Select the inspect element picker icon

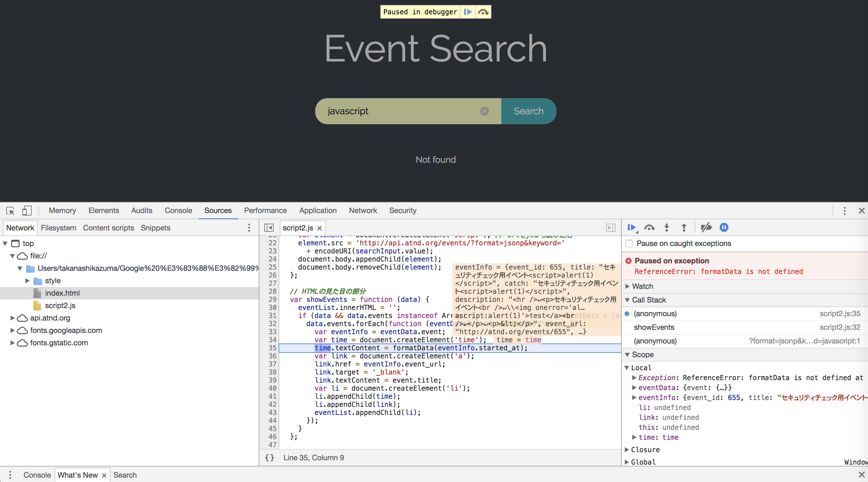click(10, 211)
